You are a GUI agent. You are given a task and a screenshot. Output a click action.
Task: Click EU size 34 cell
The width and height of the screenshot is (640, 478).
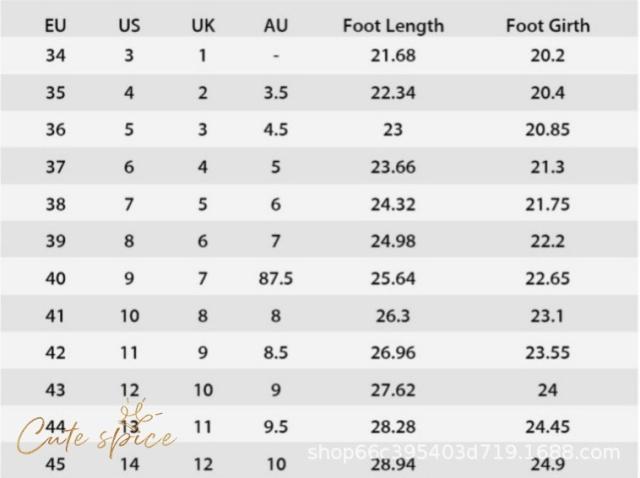(x=56, y=55)
